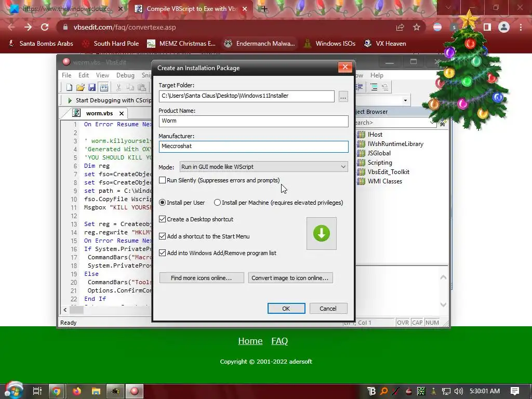Viewport: 532px width, 399px height.
Task: Open the VbsEdit red ball taskbar icon
Action: pyautogui.click(x=135, y=391)
